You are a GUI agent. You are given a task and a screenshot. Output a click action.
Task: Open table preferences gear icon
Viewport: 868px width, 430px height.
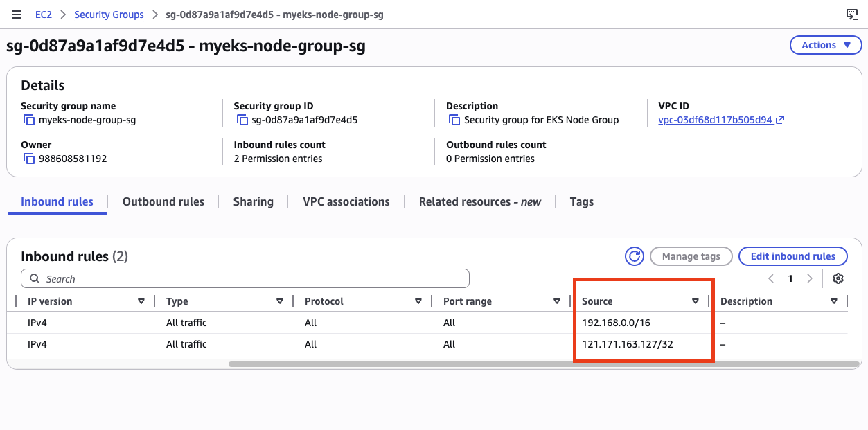(838, 278)
